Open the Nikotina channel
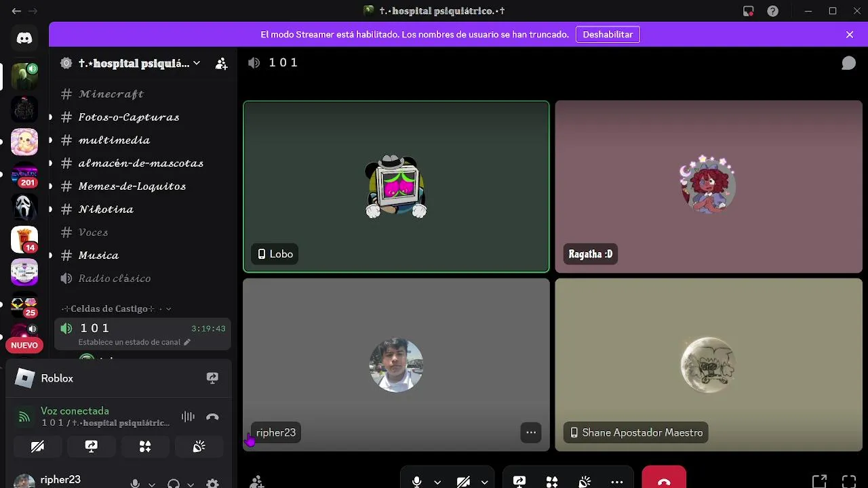The image size is (868, 488). pyautogui.click(x=142, y=209)
